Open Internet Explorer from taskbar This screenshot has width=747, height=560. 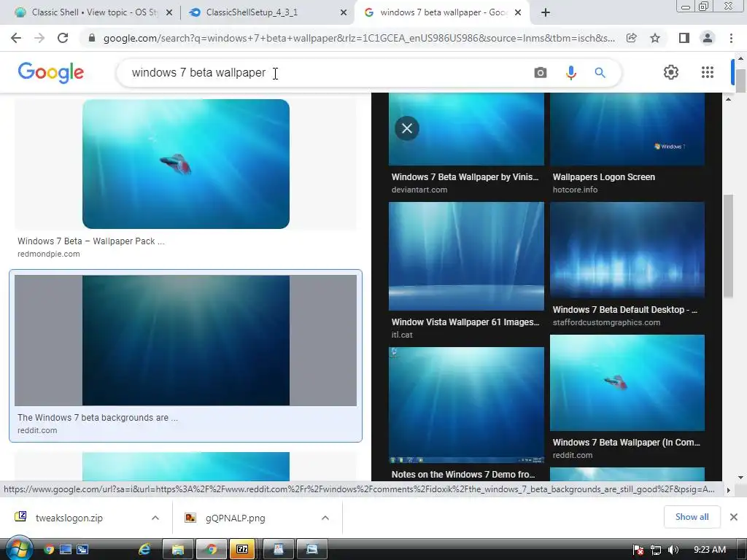tap(144, 550)
